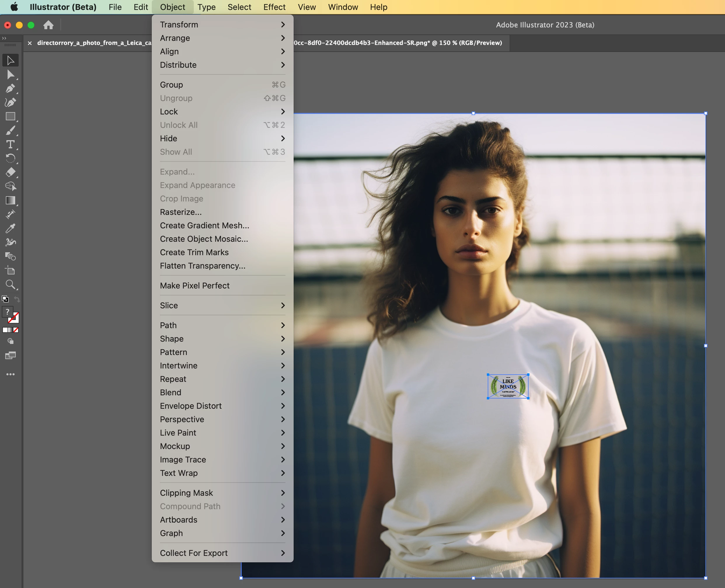This screenshot has width=725, height=588.
Task: Select the Direct Selection tool
Action: 10,74
